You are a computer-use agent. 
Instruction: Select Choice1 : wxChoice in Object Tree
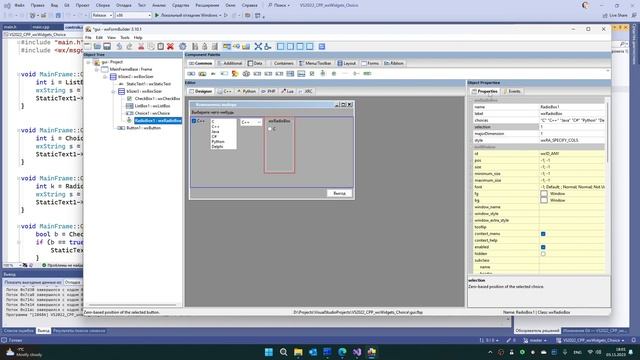click(x=152, y=113)
